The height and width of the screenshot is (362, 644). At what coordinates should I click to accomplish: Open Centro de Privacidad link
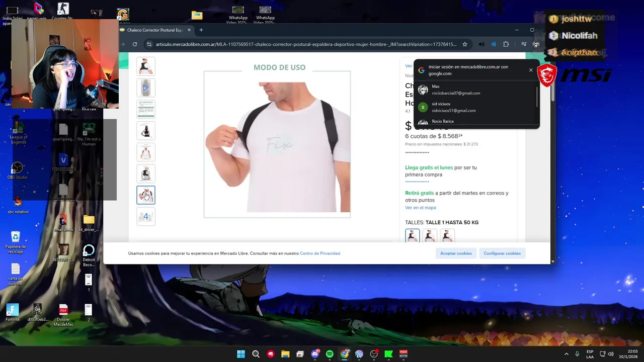pos(320,253)
